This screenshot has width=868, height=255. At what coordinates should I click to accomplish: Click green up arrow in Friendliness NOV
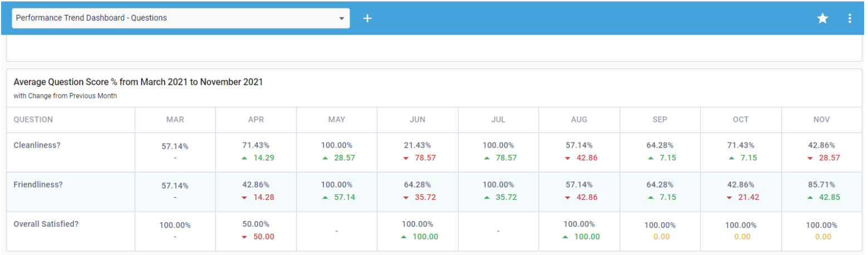pyautogui.click(x=811, y=198)
